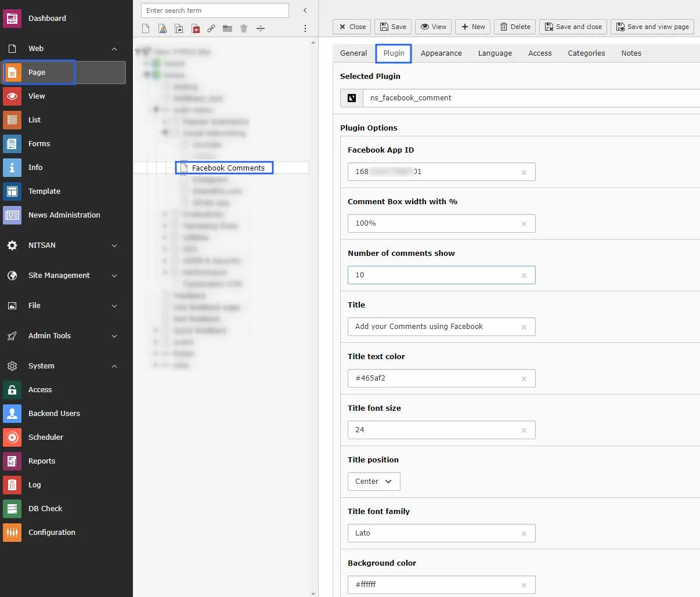The height and width of the screenshot is (597, 700).
Task: Select the backend user section page icon
Action: (163, 28)
